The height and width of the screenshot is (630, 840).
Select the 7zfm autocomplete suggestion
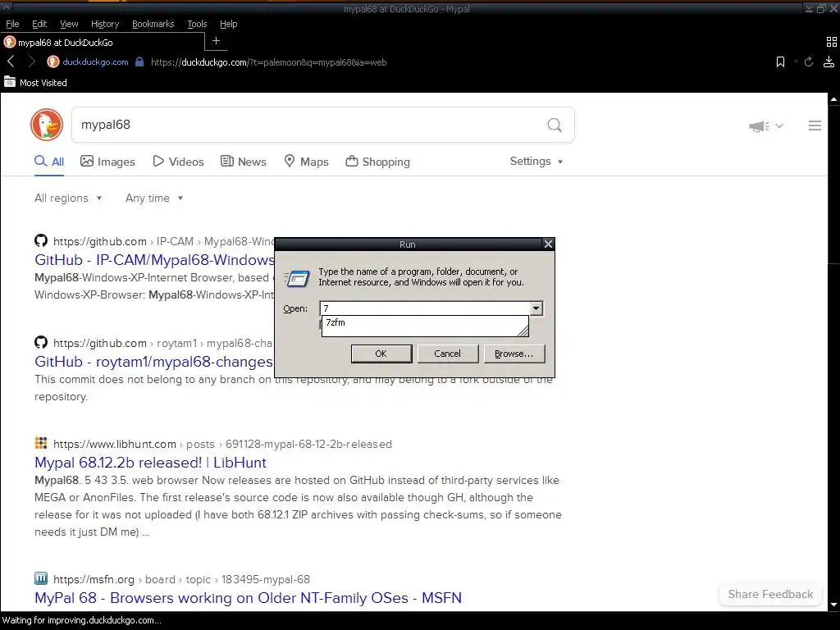(425, 322)
